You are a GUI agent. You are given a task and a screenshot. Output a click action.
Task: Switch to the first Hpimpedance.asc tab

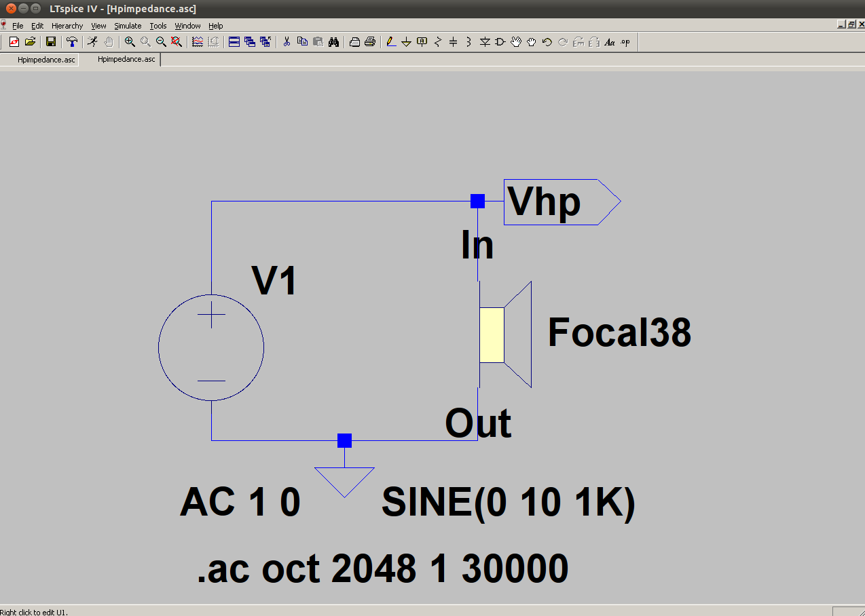click(x=45, y=60)
